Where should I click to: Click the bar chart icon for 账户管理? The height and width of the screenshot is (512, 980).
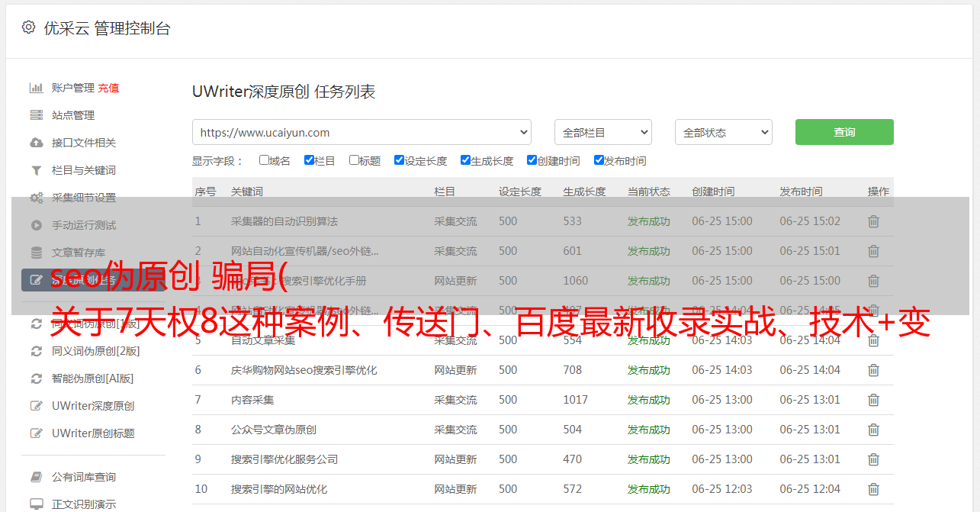(36, 88)
